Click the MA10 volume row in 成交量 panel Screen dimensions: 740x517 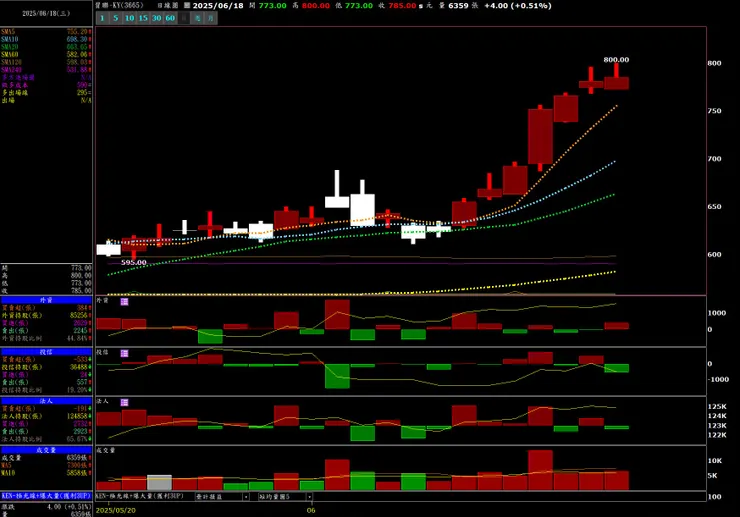46,473
